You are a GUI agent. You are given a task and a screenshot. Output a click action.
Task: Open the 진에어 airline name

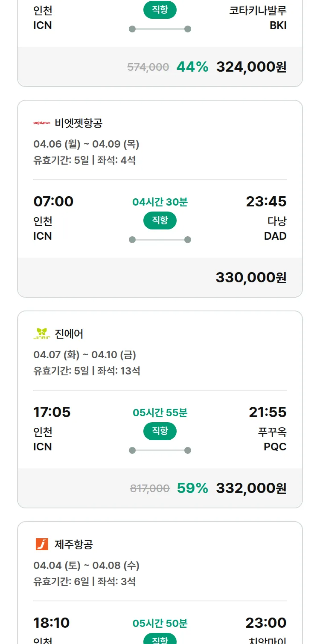point(69,334)
